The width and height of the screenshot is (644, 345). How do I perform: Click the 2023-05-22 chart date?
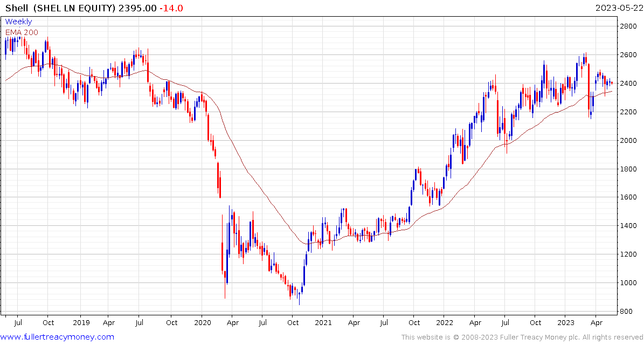pyautogui.click(x=618, y=8)
